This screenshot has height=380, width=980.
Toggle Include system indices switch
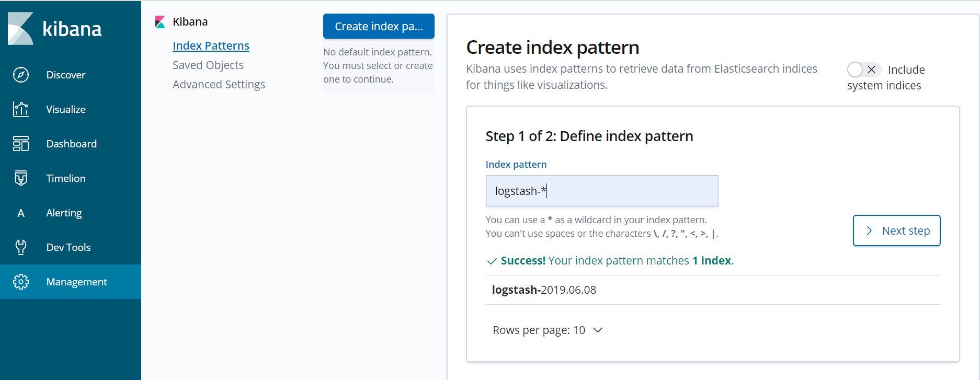[864, 70]
